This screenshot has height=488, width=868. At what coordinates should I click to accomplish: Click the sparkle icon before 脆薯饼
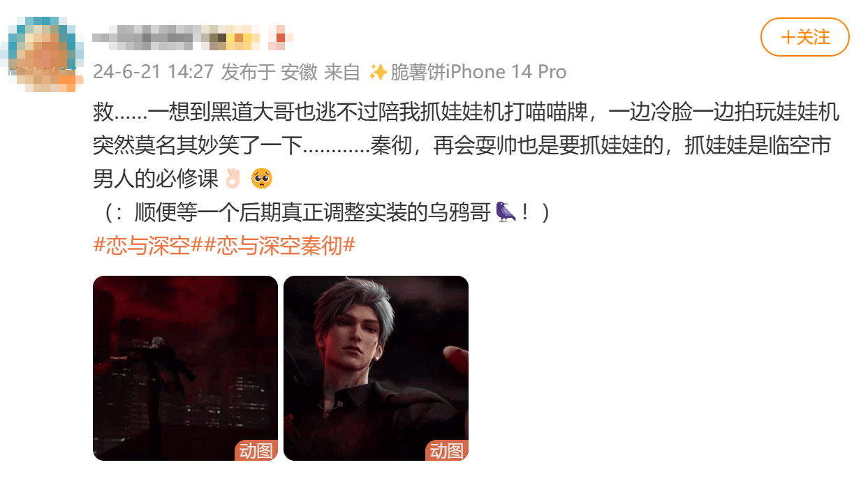[378, 72]
